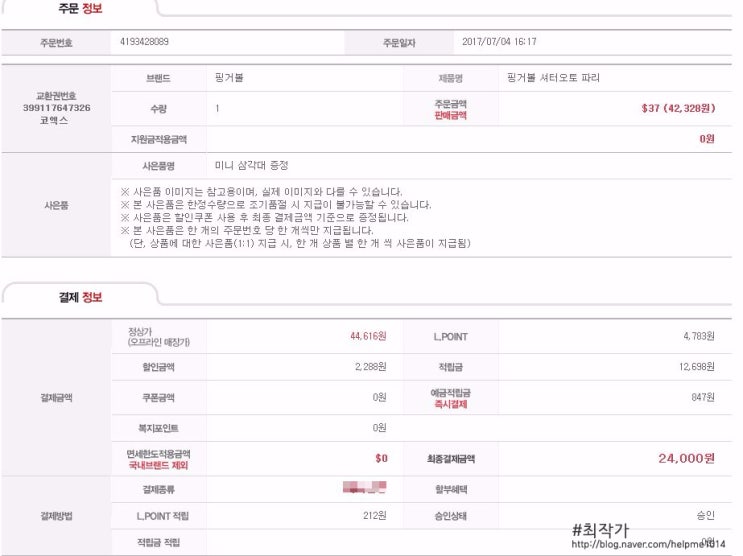This screenshot has width=743, height=556.
Task: Select quantity value 1
Action: (217, 109)
